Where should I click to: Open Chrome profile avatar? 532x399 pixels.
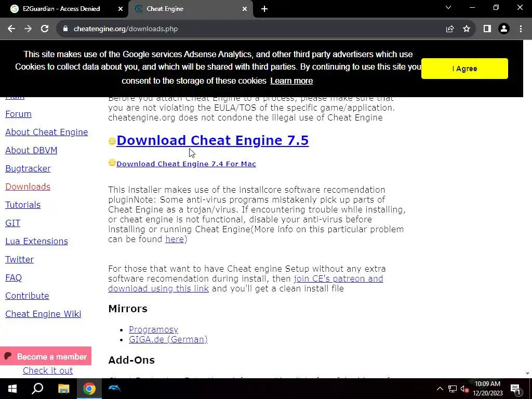[x=504, y=29]
